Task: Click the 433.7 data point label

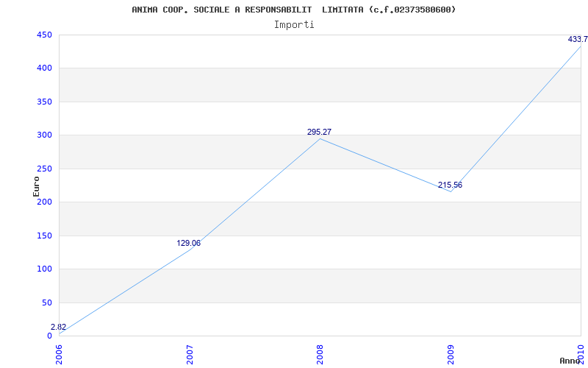Action: point(578,40)
